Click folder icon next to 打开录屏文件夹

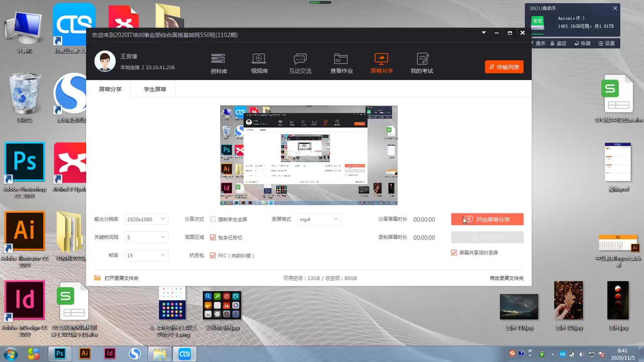click(x=97, y=278)
